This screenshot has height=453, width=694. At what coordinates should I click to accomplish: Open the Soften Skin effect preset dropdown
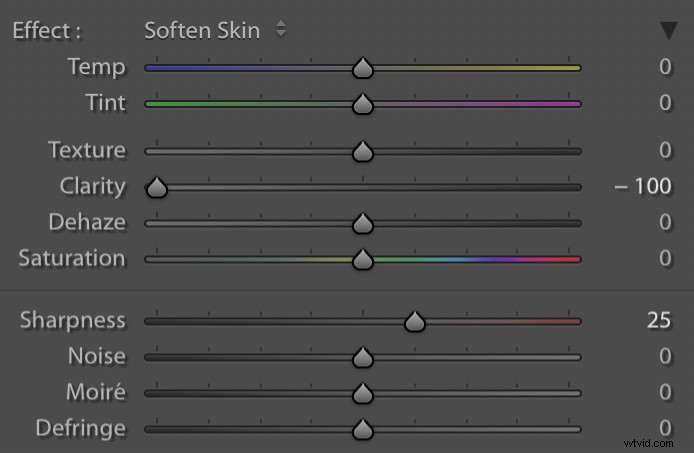[x=216, y=30]
